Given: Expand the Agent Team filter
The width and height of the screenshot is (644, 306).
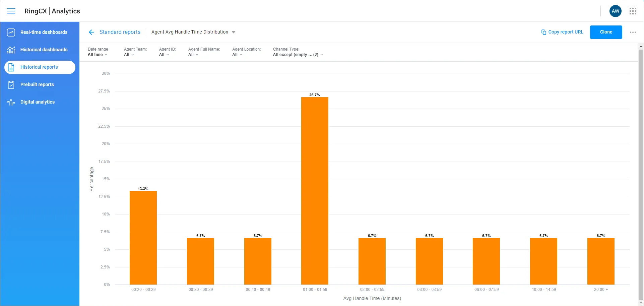Looking at the screenshot, I should [129, 55].
